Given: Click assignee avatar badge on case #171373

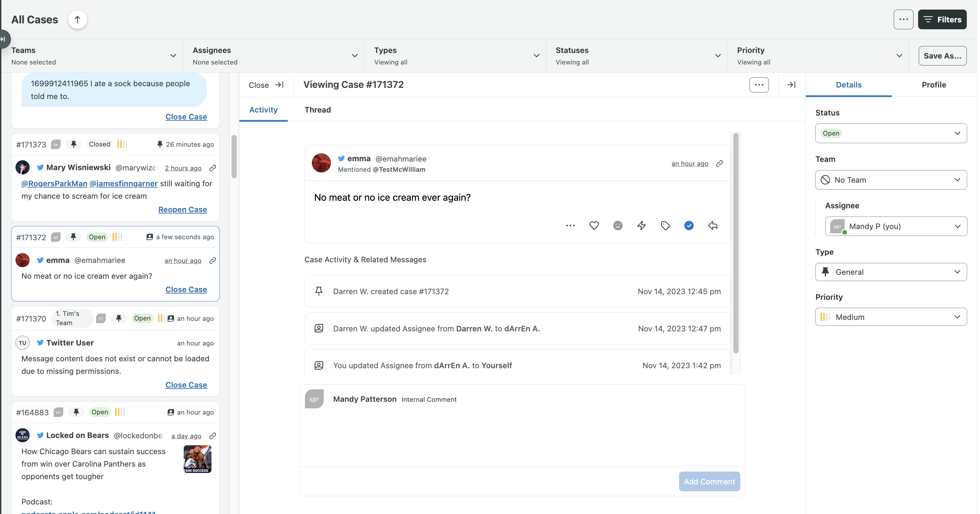Looking at the screenshot, I should point(56,144).
